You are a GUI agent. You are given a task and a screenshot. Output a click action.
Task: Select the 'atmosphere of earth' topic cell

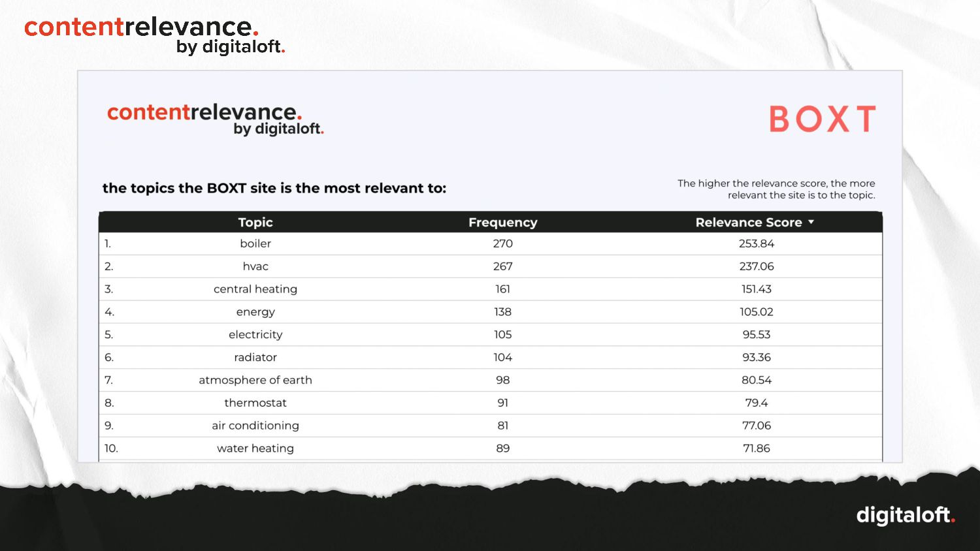pyautogui.click(x=255, y=380)
